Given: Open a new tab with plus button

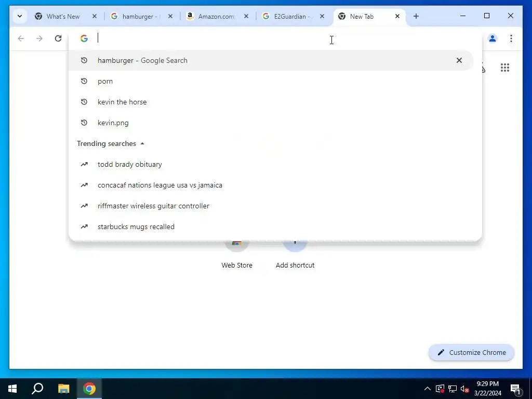Looking at the screenshot, I should [x=416, y=16].
